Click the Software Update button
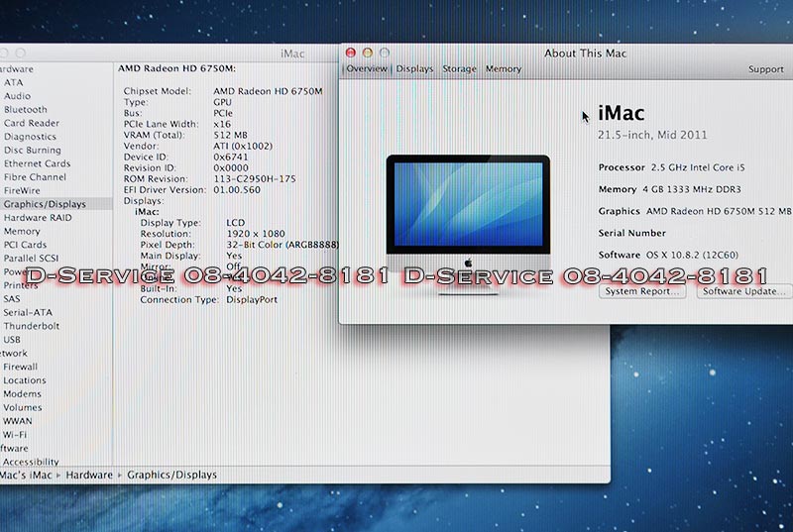The image size is (793, 532). tap(743, 291)
